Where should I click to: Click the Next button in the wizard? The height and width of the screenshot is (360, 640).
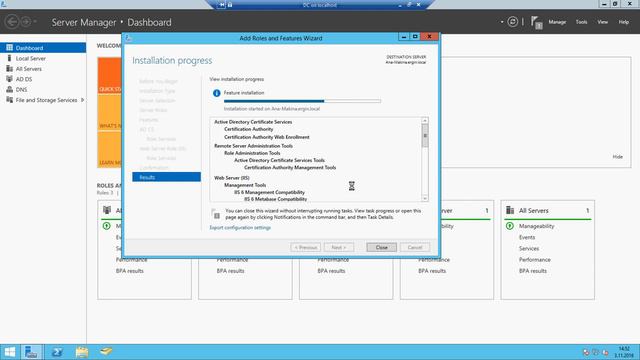339,247
